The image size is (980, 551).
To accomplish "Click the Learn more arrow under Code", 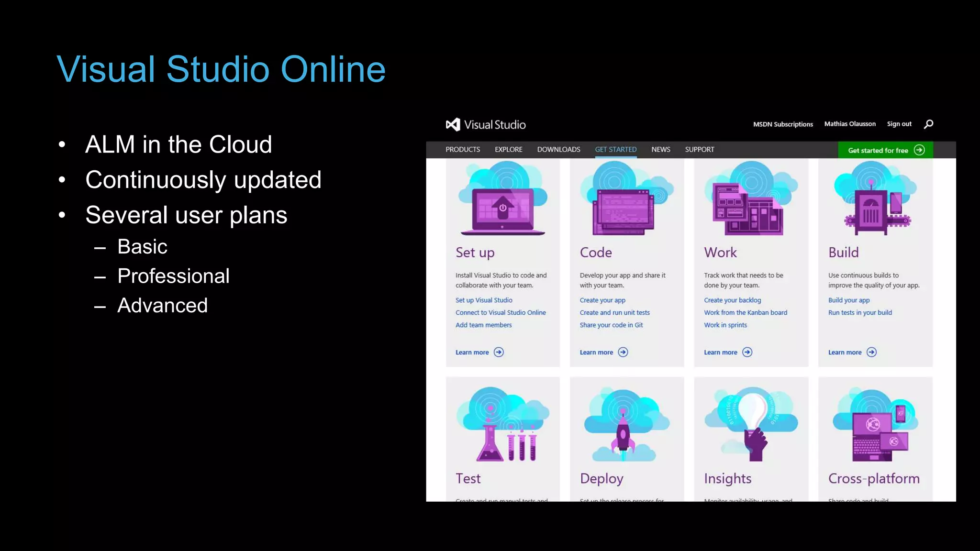I will (623, 353).
